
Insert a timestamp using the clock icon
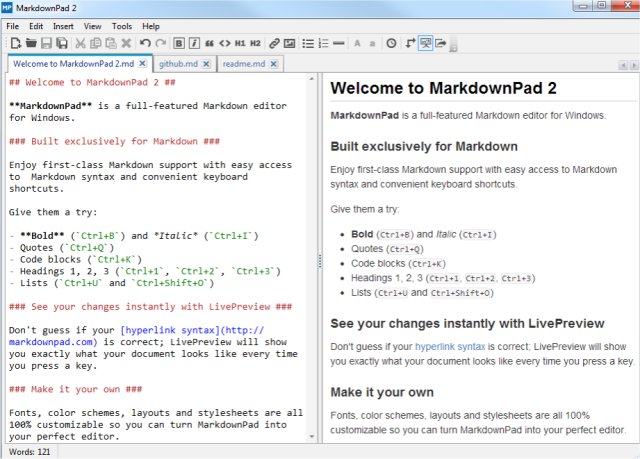click(391, 43)
